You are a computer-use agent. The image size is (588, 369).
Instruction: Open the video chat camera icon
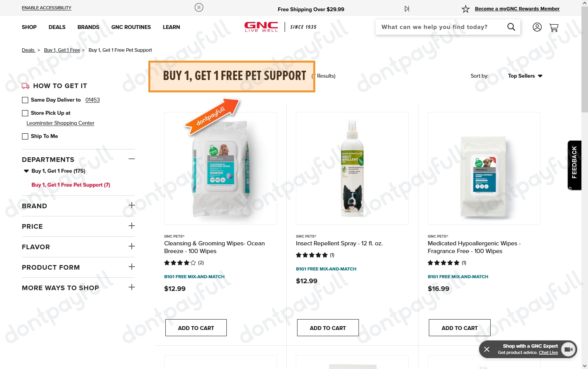pyautogui.click(x=568, y=349)
